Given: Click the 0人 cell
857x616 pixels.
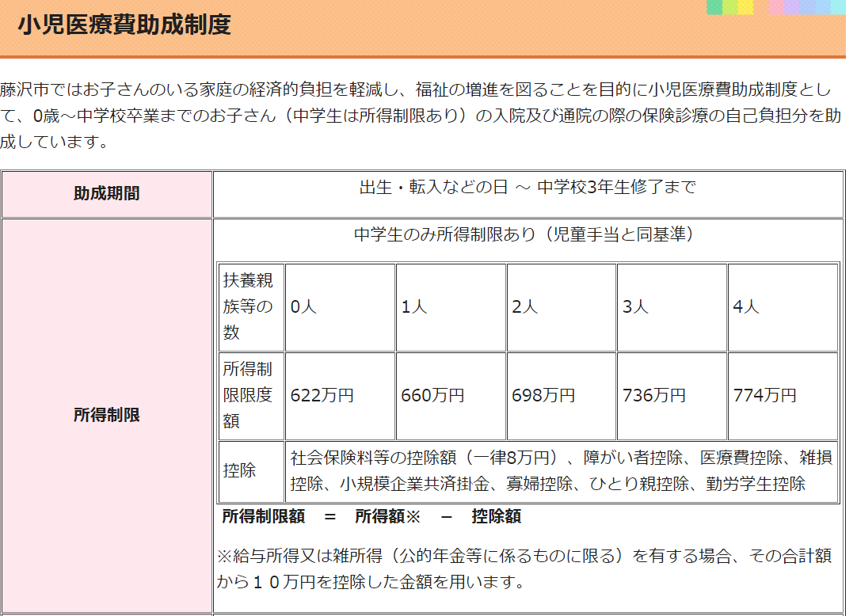Looking at the screenshot, I should [x=340, y=307].
